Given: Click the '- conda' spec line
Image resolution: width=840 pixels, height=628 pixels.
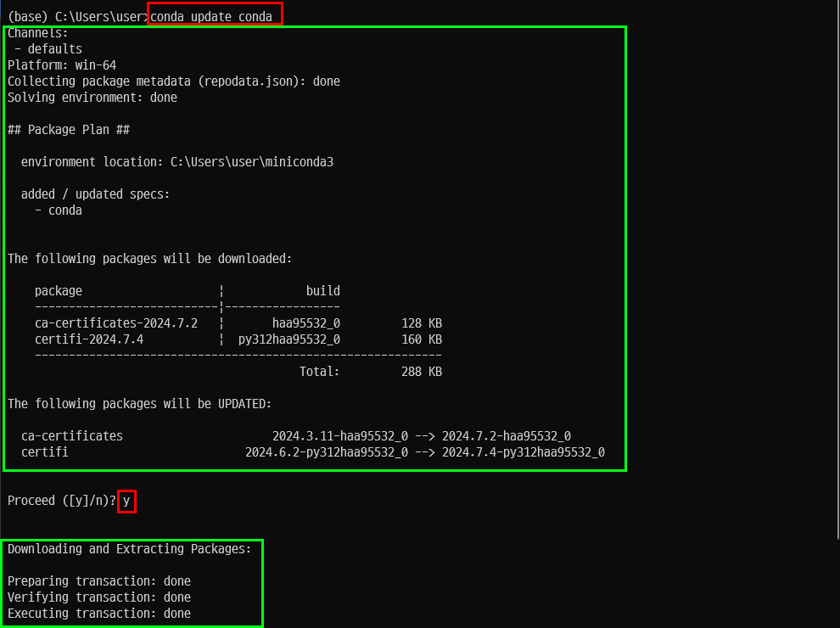Looking at the screenshot, I should click(x=59, y=210).
